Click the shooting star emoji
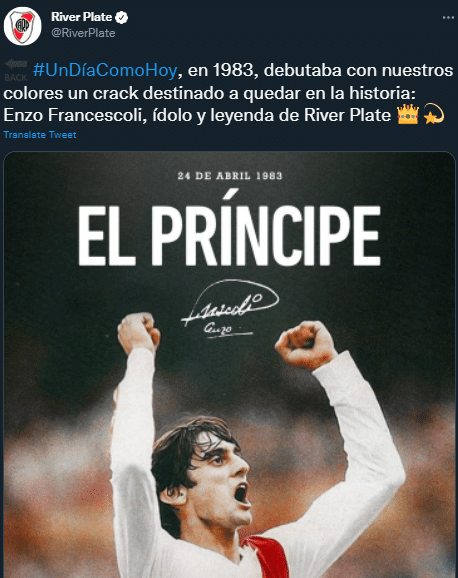Screen dimensions: 458x578 [x=434, y=114]
